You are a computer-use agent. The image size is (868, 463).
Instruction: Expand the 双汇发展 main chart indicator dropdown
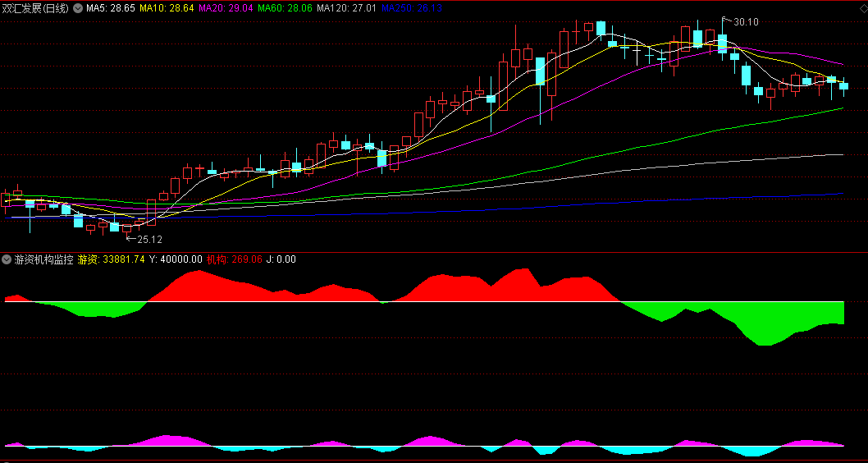pyautogui.click(x=77, y=8)
